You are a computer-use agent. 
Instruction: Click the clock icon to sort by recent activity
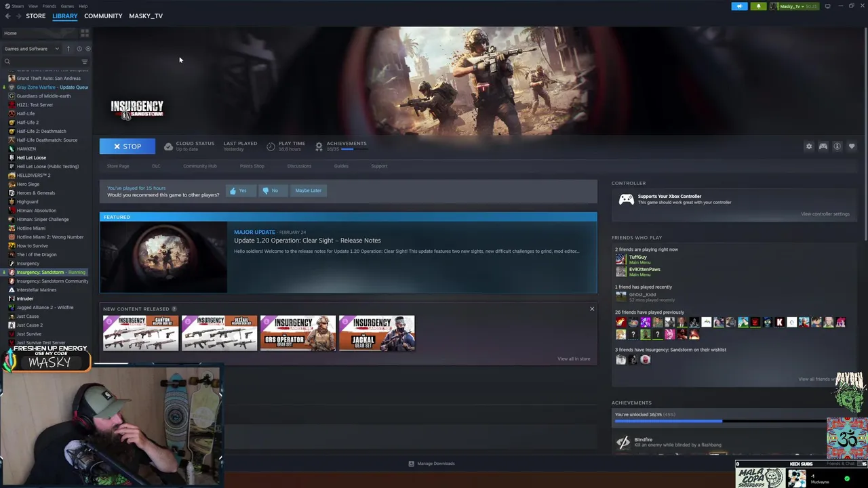tap(79, 49)
